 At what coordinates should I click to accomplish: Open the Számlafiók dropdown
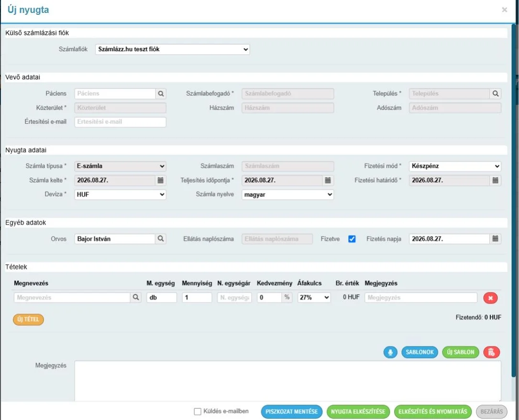pyautogui.click(x=173, y=49)
